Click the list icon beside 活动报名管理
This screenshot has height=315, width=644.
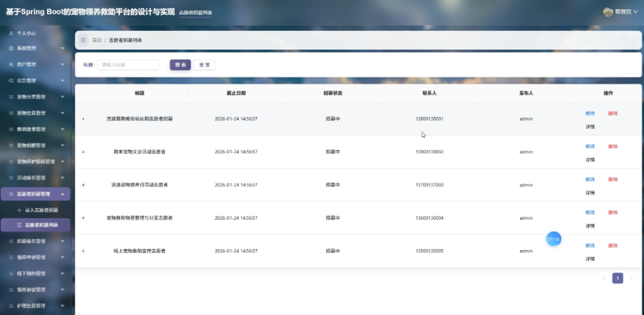click(x=11, y=178)
